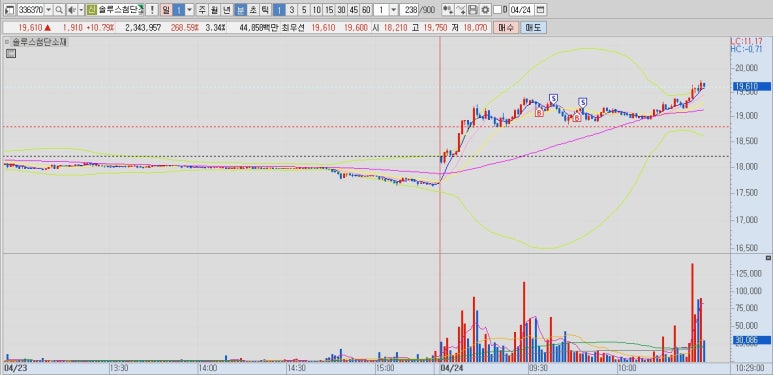773x375 pixels.
Task: Open the chart settings gear icon
Action: tap(485, 10)
